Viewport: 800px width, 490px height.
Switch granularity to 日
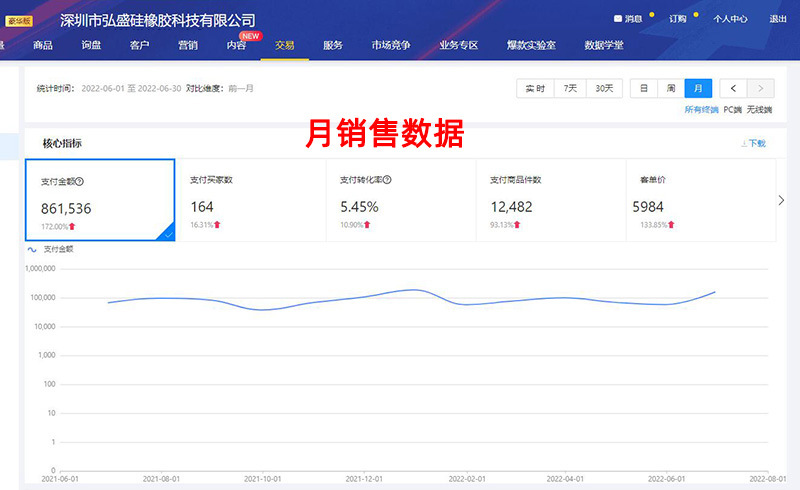[644, 88]
